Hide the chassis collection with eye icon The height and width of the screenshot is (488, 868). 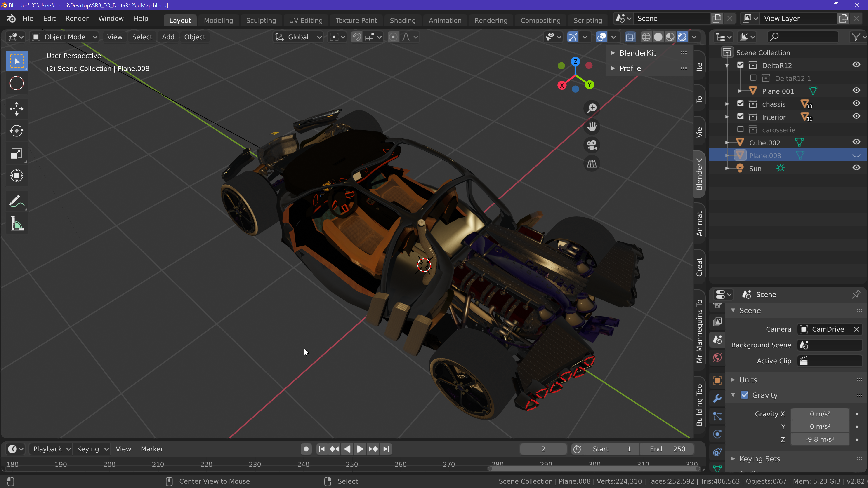(856, 103)
